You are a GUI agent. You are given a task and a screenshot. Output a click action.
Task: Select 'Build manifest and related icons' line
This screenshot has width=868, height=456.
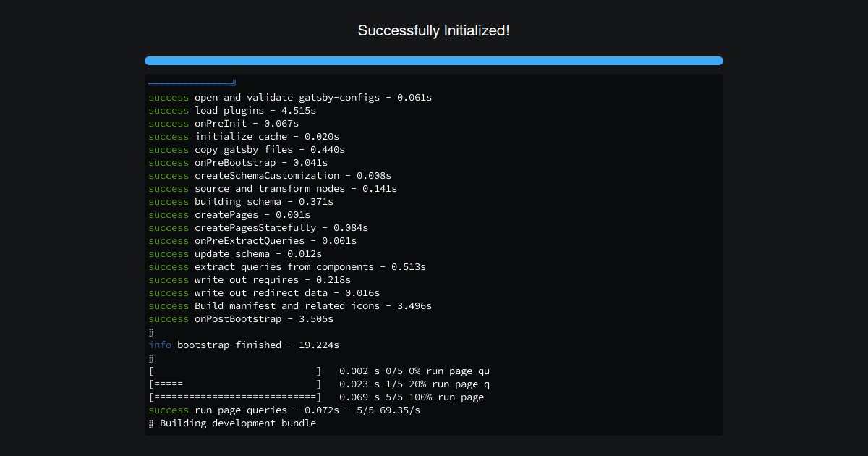(290, 305)
